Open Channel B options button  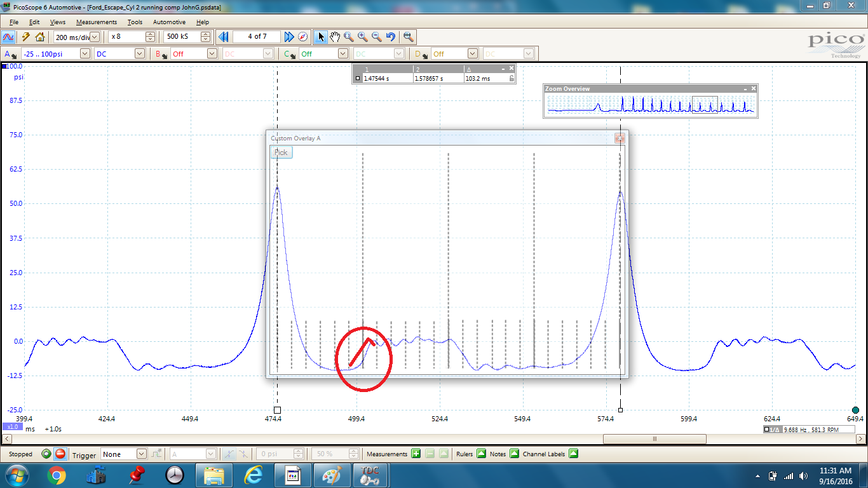pyautogui.click(x=161, y=54)
